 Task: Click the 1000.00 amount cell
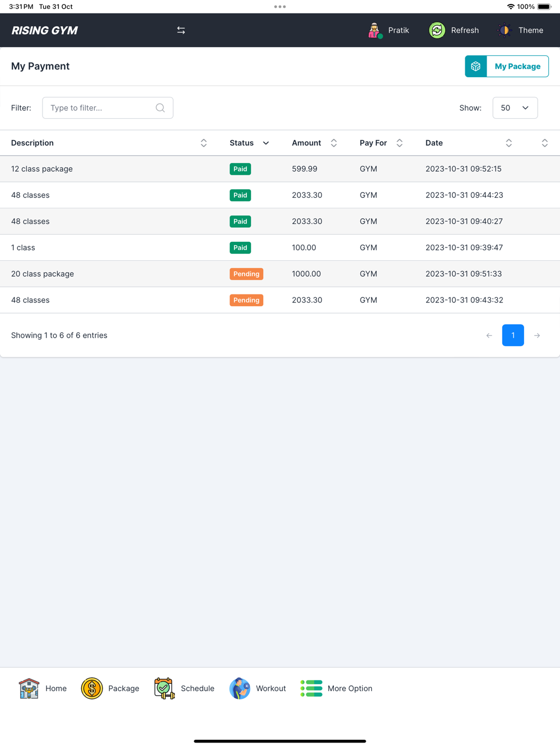click(306, 274)
